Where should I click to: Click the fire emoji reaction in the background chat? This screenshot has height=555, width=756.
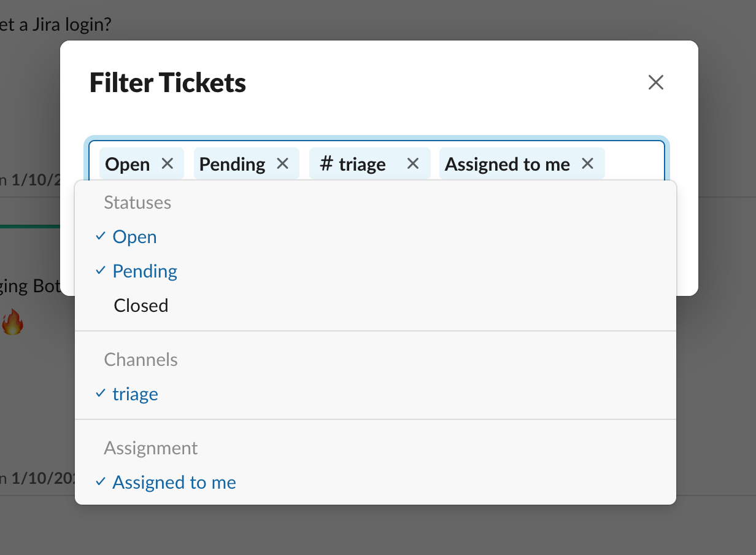pyautogui.click(x=12, y=322)
